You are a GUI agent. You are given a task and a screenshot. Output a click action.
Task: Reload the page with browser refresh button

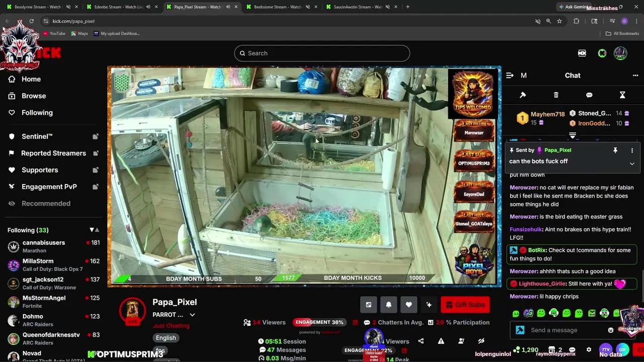point(31,21)
